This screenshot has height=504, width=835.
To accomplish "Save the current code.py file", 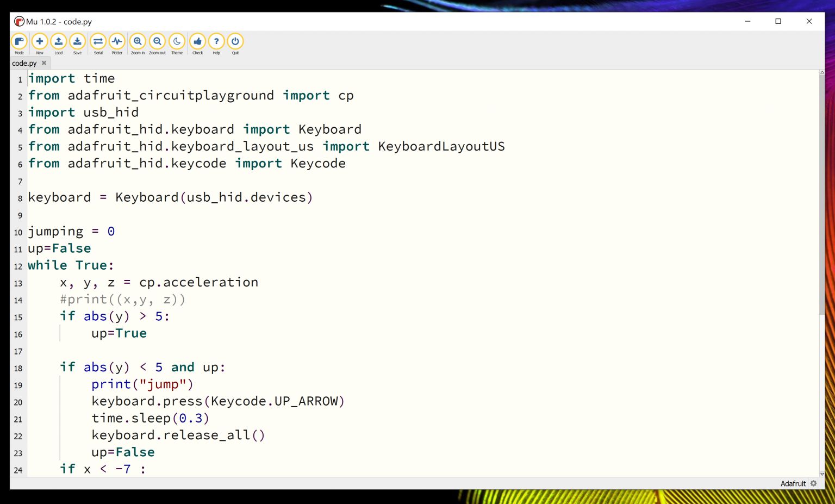I will pyautogui.click(x=77, y=43).
